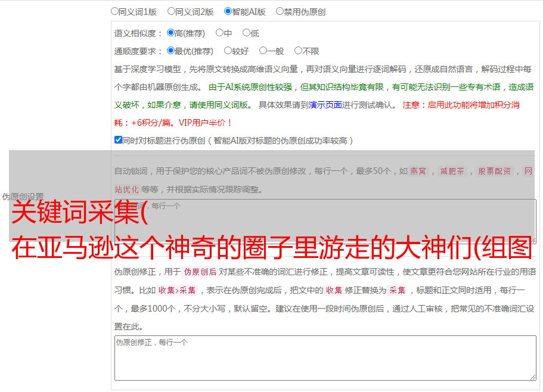Click the 伪原创后 highlighted tag

(x=200, y=272)
